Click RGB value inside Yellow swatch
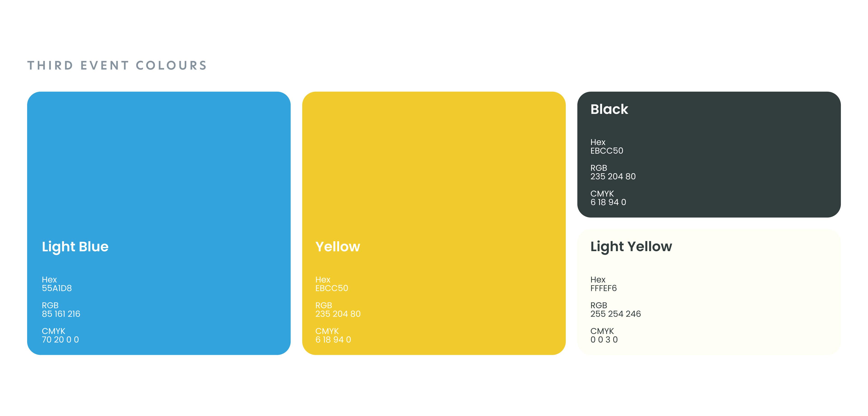868x416 pixels. click(338, 314)
